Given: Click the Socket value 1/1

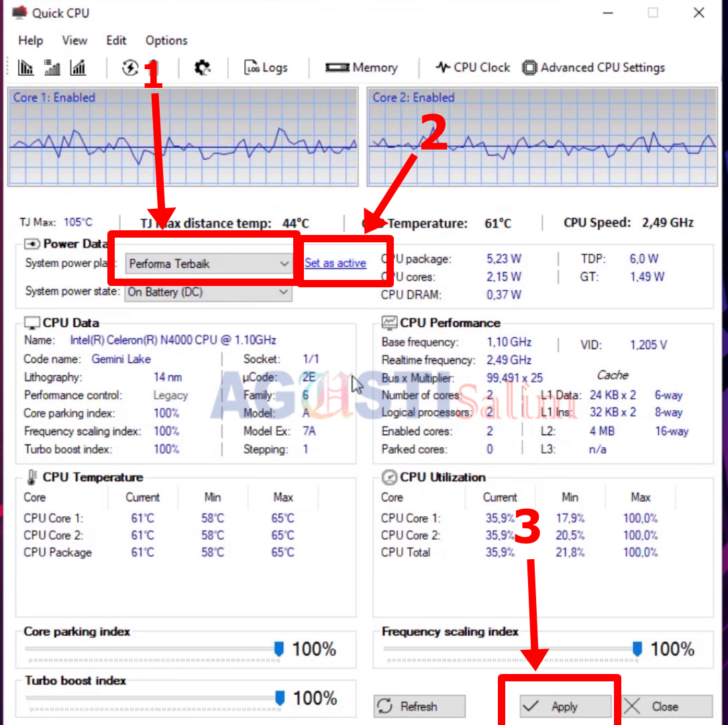Looking at the screenshot, I should pos(311,359).
